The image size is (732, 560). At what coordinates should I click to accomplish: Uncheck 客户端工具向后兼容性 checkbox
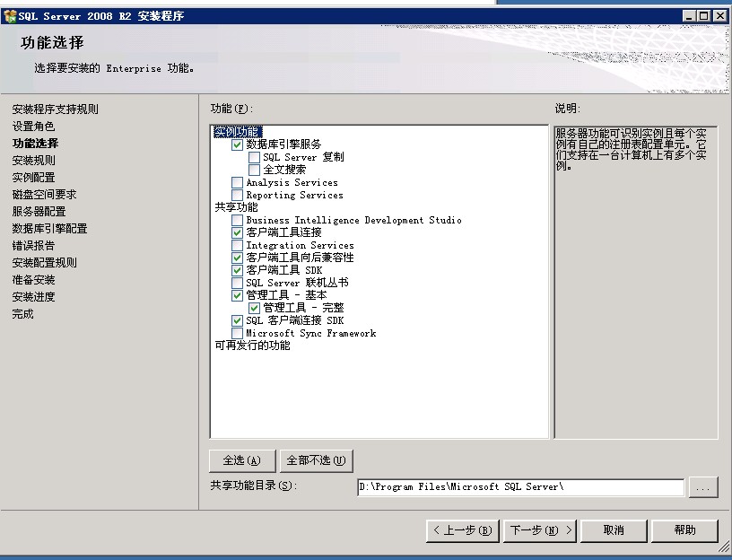point(237,258)
